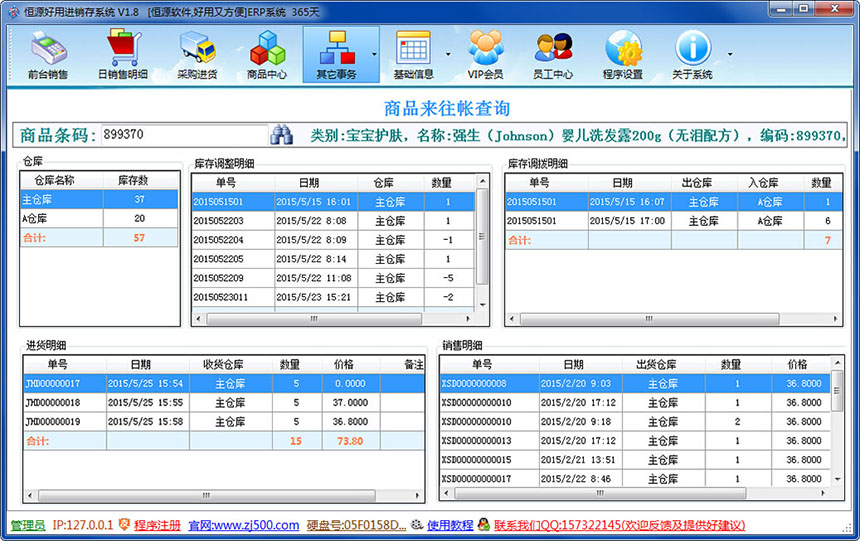Expand the 基础信息 dropdown arrow

click(x=448, y=54)
